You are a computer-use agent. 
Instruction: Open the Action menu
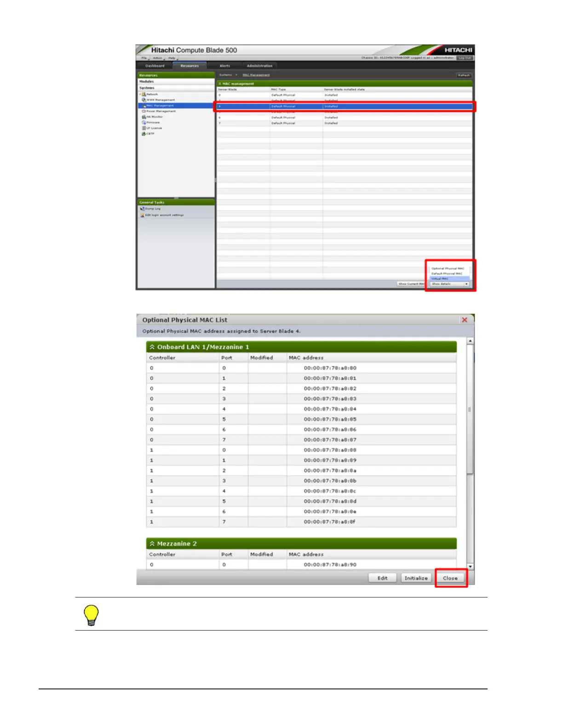[157, 58]
